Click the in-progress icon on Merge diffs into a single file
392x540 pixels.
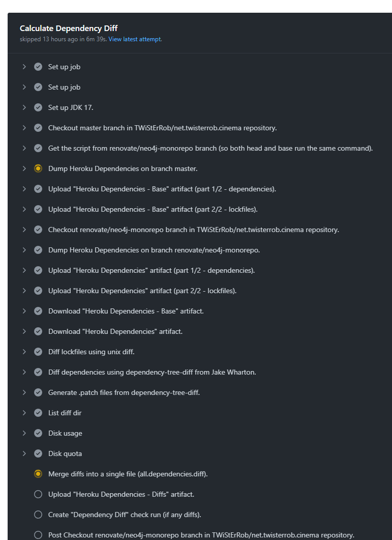(38, 474)
